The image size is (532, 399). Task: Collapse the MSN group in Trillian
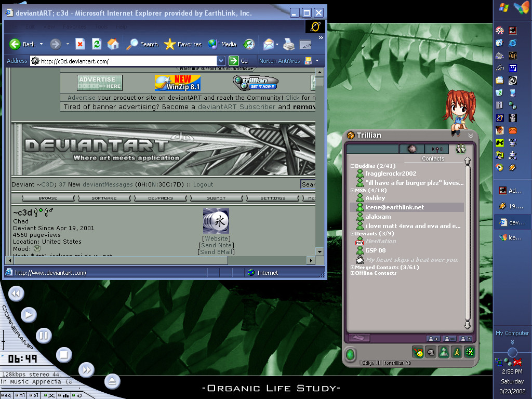(x=352, y=190)
